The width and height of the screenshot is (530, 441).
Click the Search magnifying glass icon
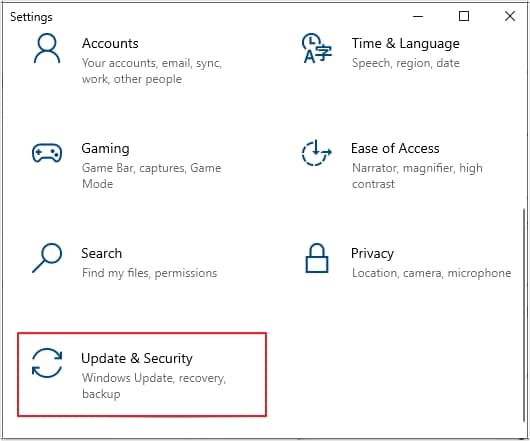[47, 258]
